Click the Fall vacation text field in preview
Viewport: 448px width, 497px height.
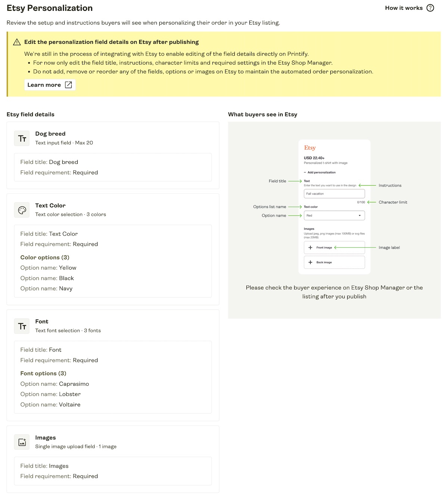pos(334,193)
